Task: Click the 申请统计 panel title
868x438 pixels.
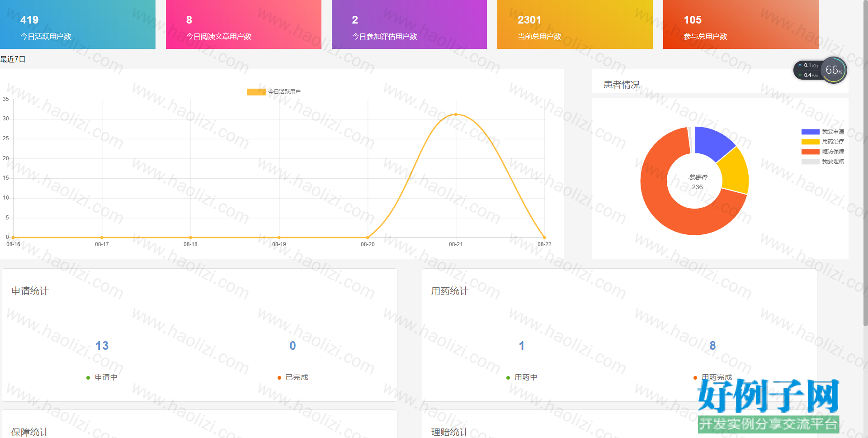Action: click(x=30, y=291)
